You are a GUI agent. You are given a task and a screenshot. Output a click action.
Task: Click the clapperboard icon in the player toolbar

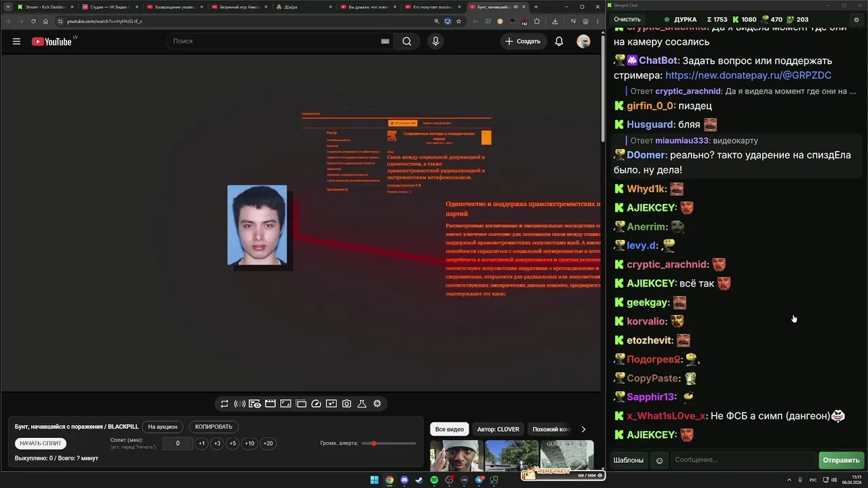tap(270, 404)
